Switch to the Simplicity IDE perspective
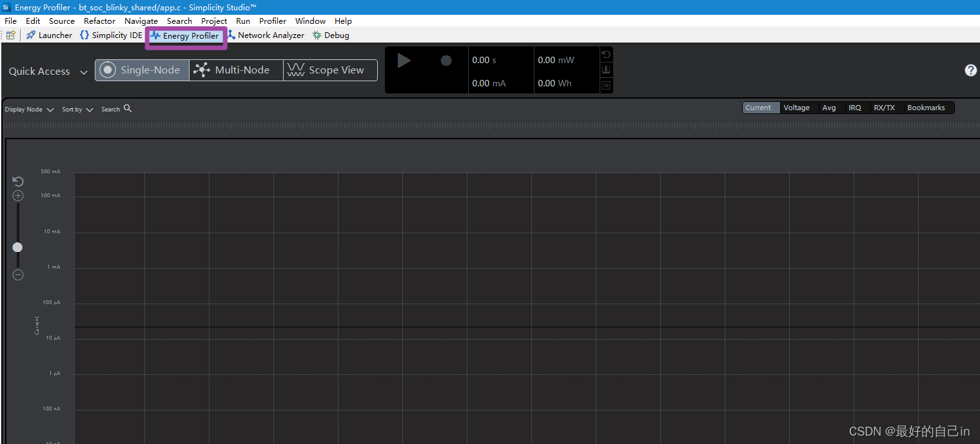The image size is (980, 444). [x=111, y=35]
